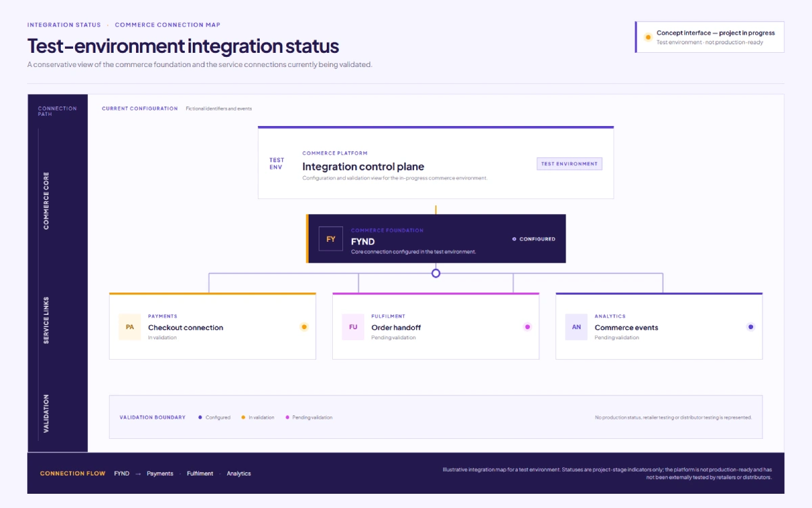Click the CONFIGURED status on the FYND card
Viewport: 812px width, 508px height.
point(534,239)
